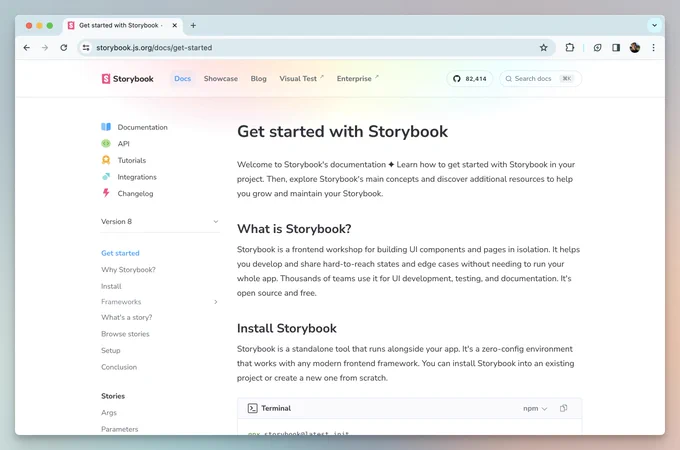The width and height of the screenshot is (680, 450).
Task: Toggle the browser side panel icon
Action: tap(616, 48)
